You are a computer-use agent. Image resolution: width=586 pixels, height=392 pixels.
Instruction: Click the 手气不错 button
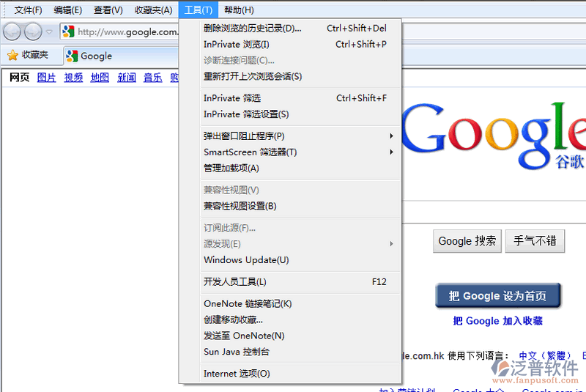click(x=535, y=241)
